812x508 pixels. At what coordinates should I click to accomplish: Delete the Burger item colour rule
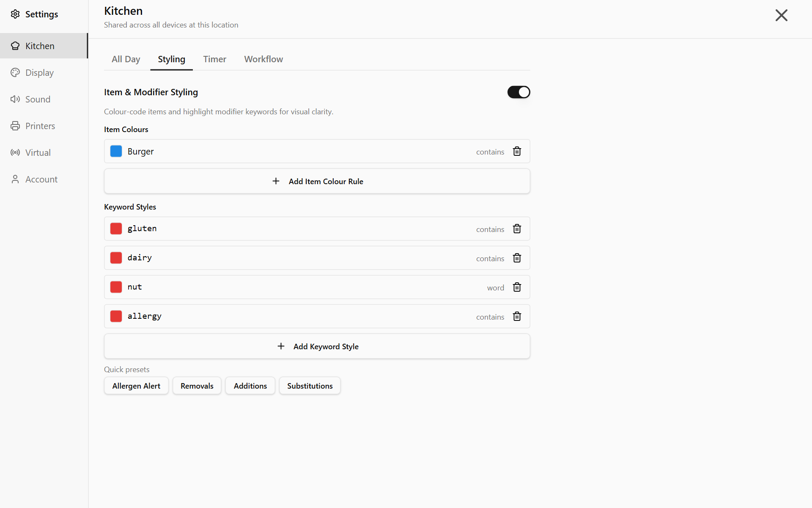[517, 151]
